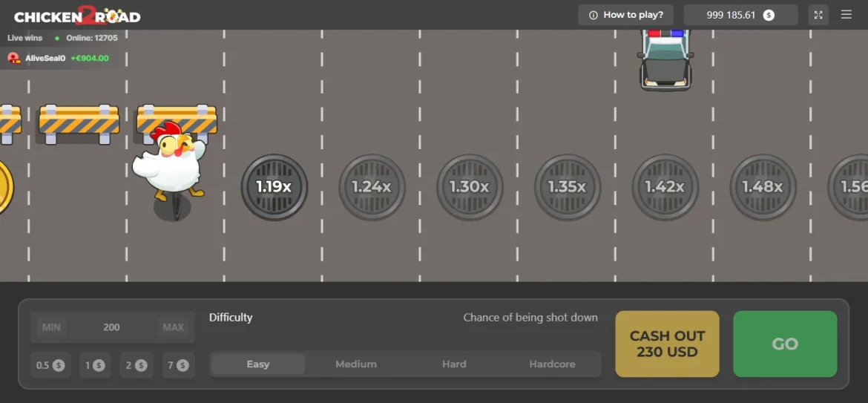Select Easy difficulty

pos(258,364)
